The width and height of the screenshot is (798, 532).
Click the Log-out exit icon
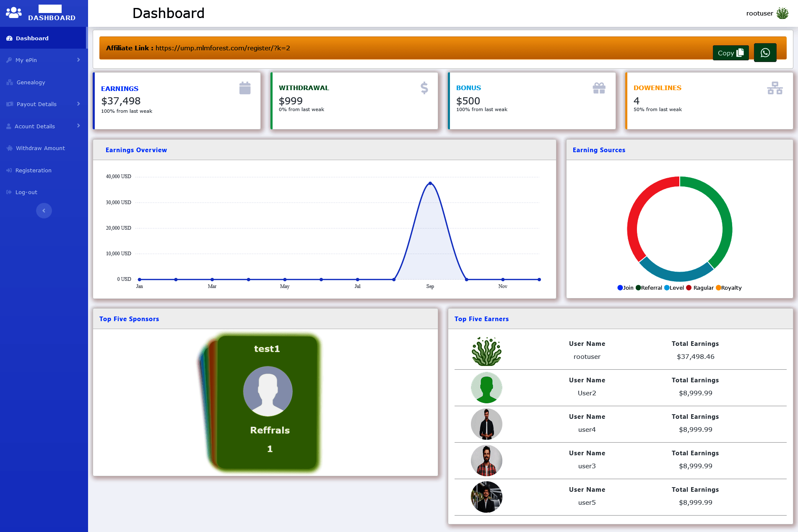click(9, 192)
